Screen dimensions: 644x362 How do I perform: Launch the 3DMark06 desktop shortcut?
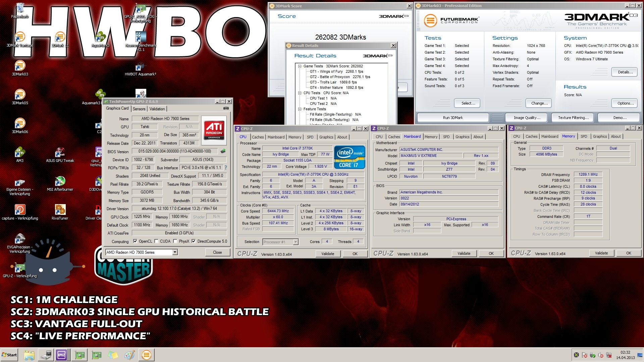point(20,126)
